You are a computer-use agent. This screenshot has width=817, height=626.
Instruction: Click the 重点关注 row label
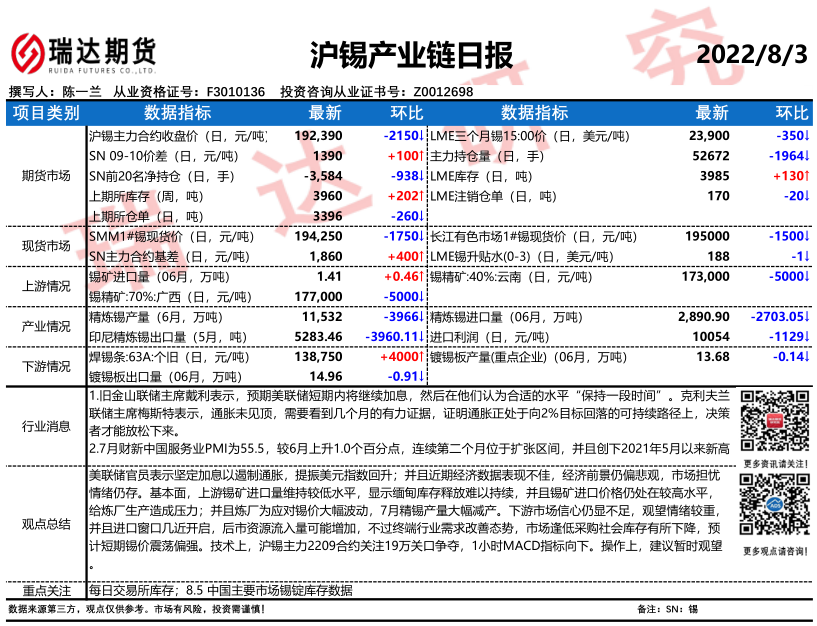click(46, 590)
